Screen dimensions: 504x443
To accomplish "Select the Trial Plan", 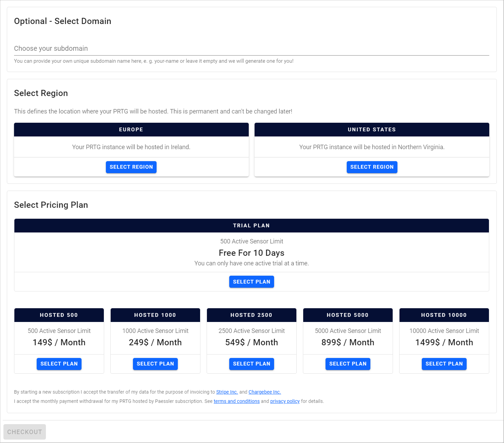I will tap(251, 282).
